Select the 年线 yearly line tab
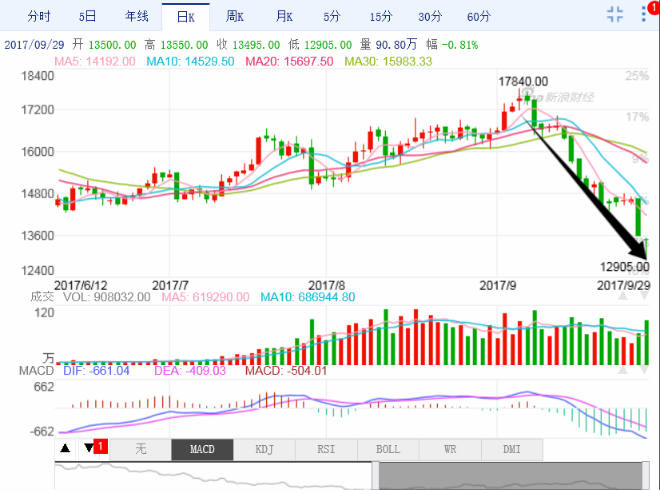The image size is (660, 490). [x=136, y=16]
